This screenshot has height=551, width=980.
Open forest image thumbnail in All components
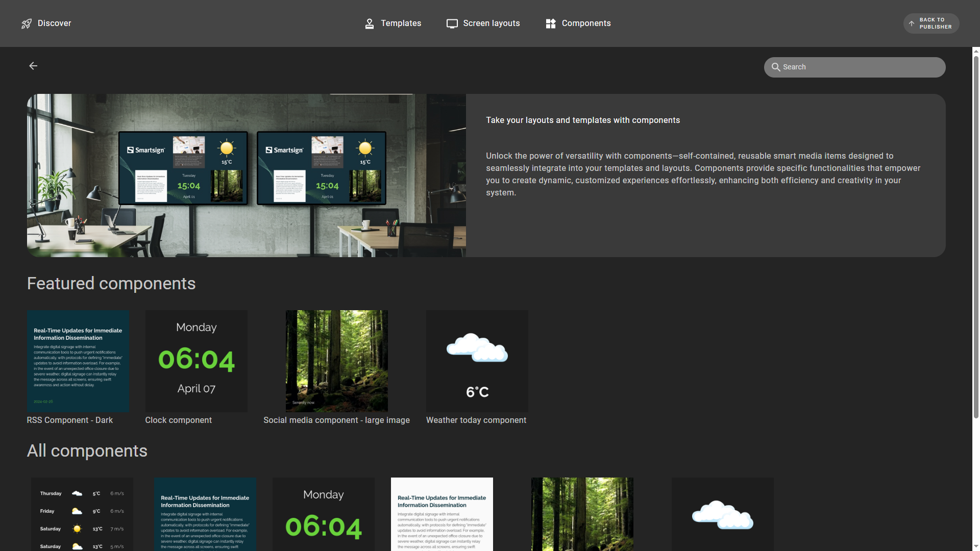click(x=582, y=514)
